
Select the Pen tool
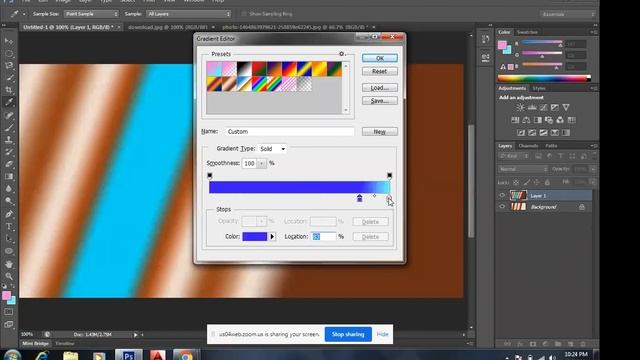click(9, 214)
